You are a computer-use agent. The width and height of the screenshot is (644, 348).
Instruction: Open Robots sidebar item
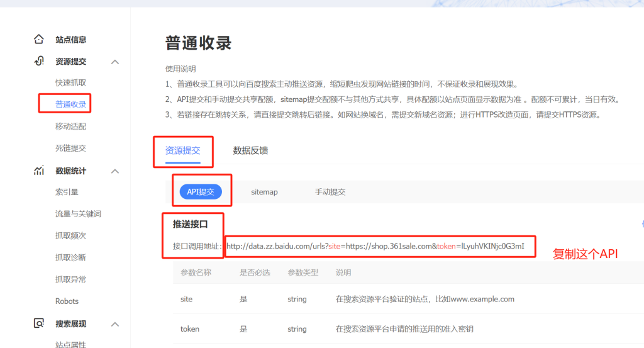tap(67, 301)
